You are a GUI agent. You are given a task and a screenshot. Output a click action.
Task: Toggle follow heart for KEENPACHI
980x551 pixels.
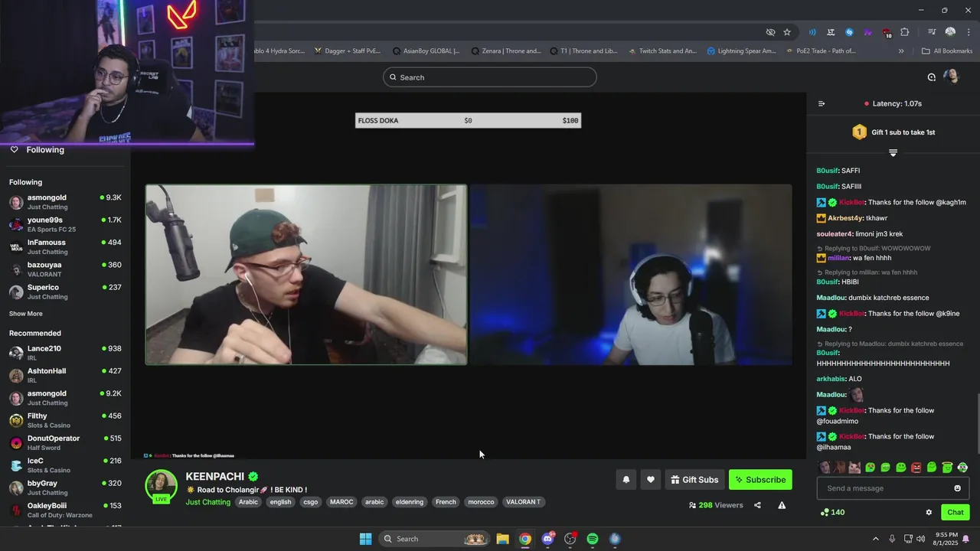(x=650, y=480)
